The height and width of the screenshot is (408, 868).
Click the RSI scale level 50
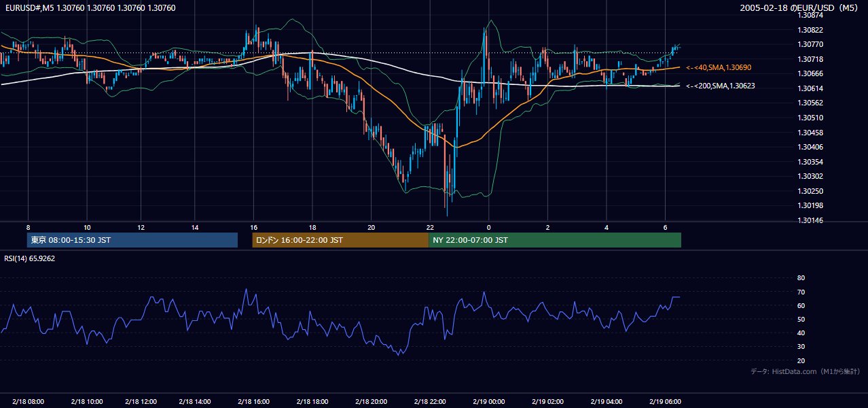[x=801, y=319]
